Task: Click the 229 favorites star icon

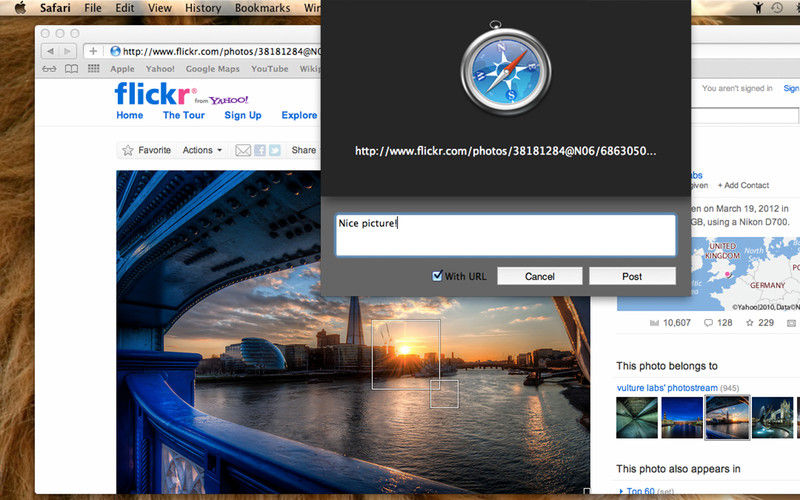Action: click(x=749, y=322)
